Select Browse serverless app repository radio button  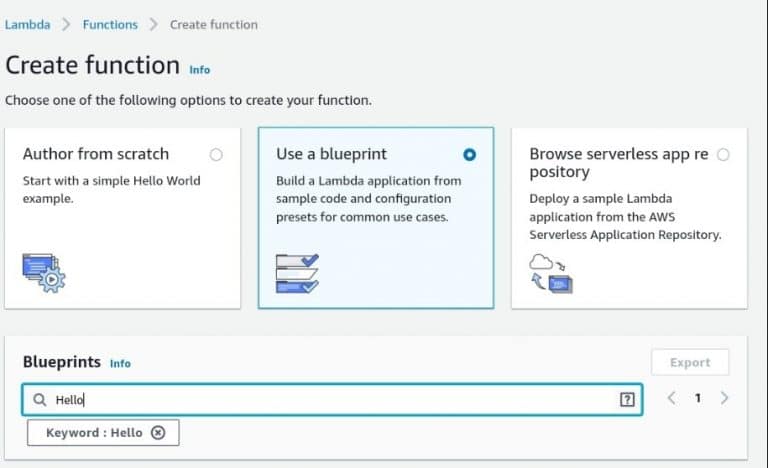point(723,155)
